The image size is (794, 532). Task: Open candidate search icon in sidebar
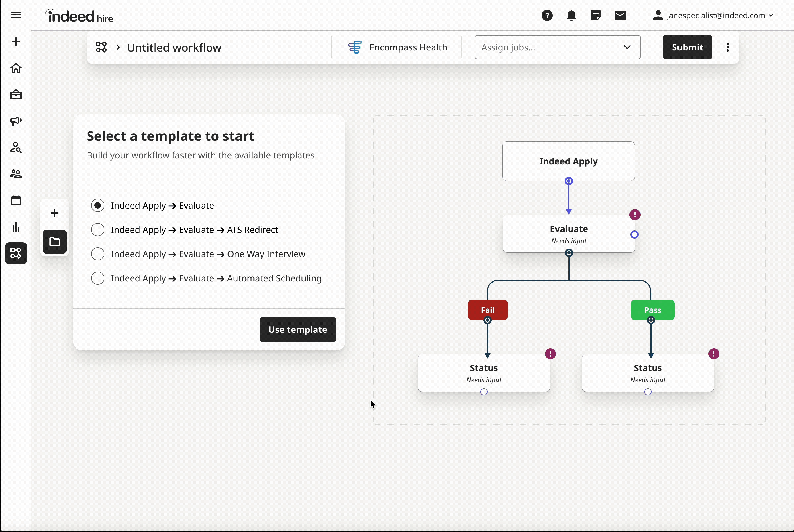tap(16, 147)
